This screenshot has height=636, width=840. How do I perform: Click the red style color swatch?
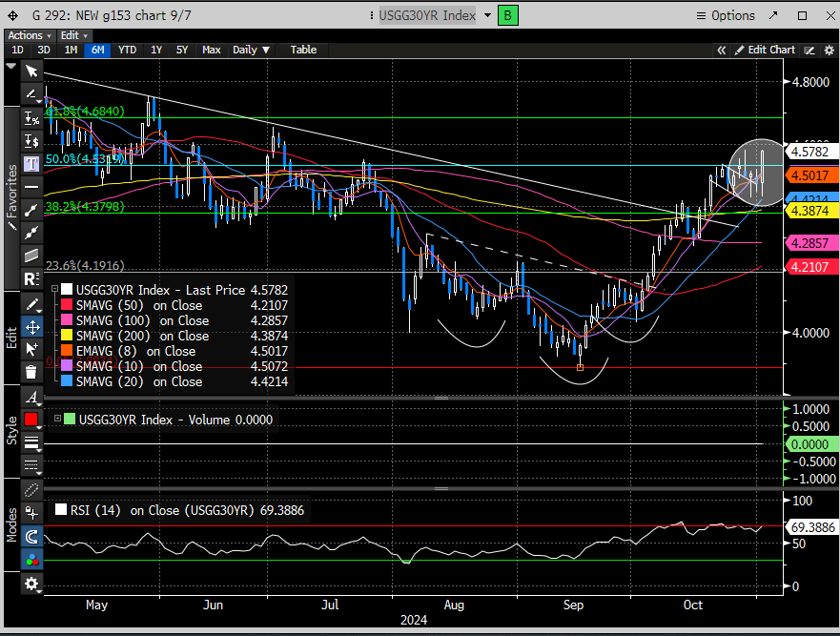pyautogui.click(x=31, y=420)
